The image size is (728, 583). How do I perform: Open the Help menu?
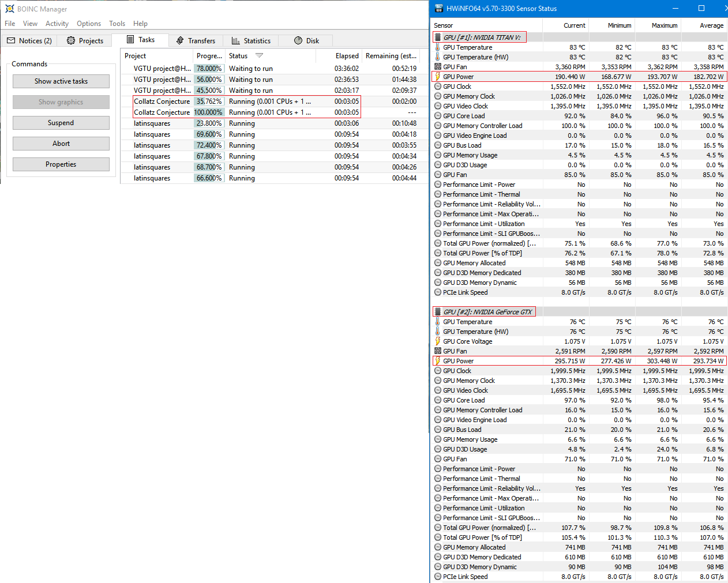coord(140,24)
